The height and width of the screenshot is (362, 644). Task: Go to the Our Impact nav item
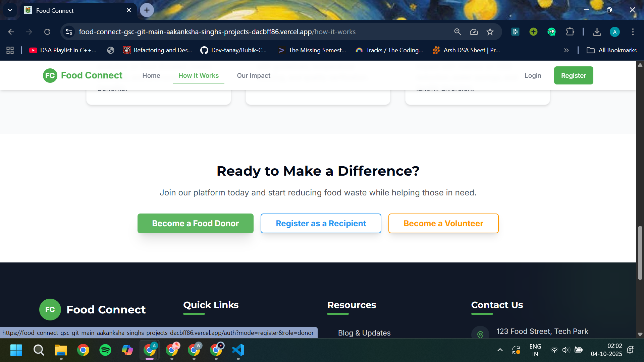254,76
